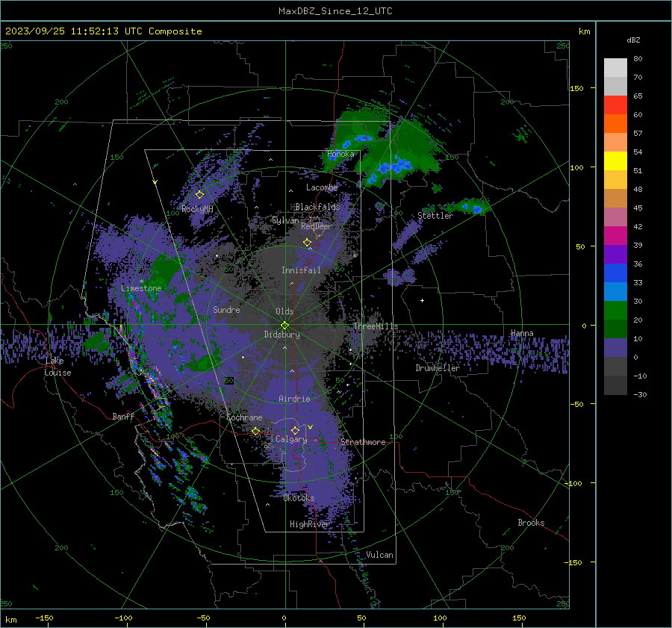Select the orange 57–60 dBZ legend swatch
The height and width of the screenshot is (628, 672).
[615, 123]
